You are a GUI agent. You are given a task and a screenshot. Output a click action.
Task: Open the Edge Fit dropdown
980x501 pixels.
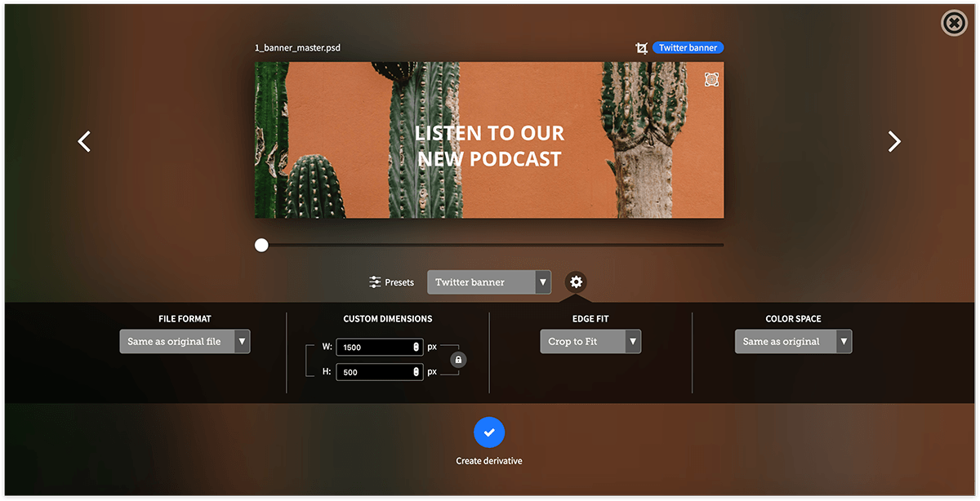(x=590, y=341)
